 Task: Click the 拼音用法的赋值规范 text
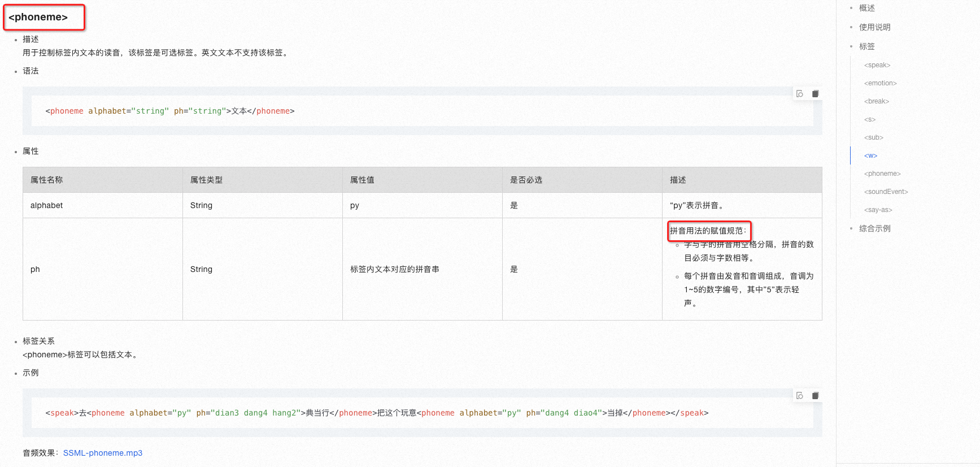tap(708, 231)
